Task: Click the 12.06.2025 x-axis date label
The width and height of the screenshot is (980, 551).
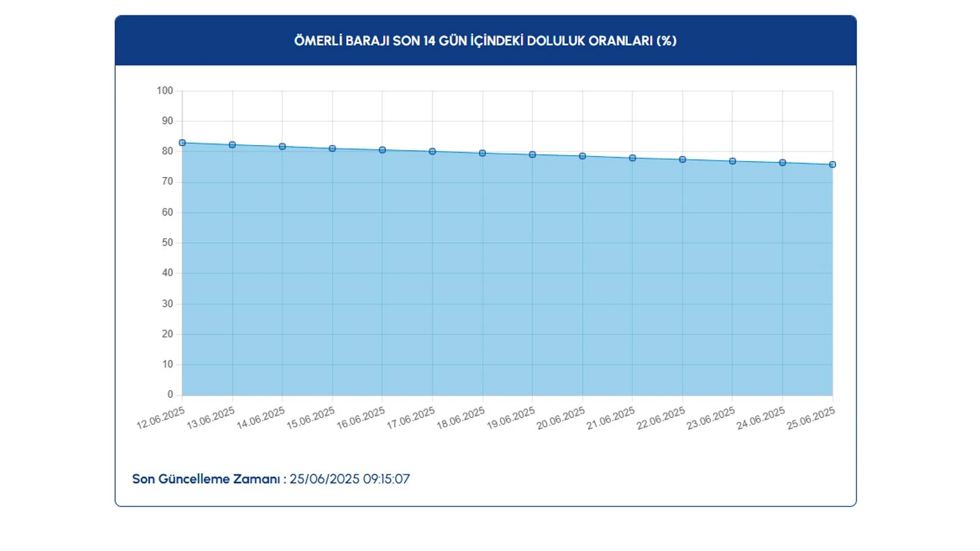Action: (161, 418)
